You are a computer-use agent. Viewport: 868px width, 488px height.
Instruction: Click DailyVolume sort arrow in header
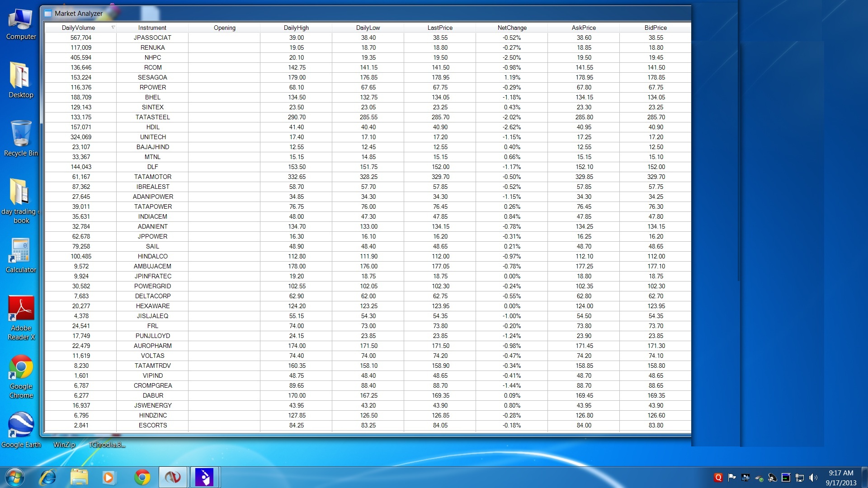(113, 28)
